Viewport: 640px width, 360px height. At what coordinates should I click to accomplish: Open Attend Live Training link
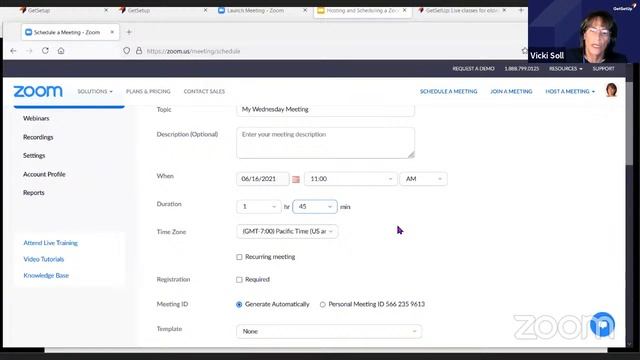point(50,243)
